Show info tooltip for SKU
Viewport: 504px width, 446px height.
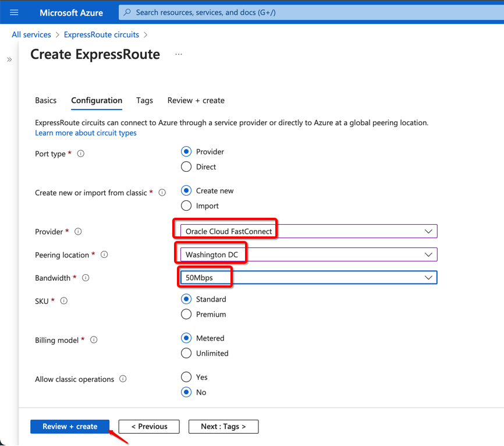(x=64, y=301)
